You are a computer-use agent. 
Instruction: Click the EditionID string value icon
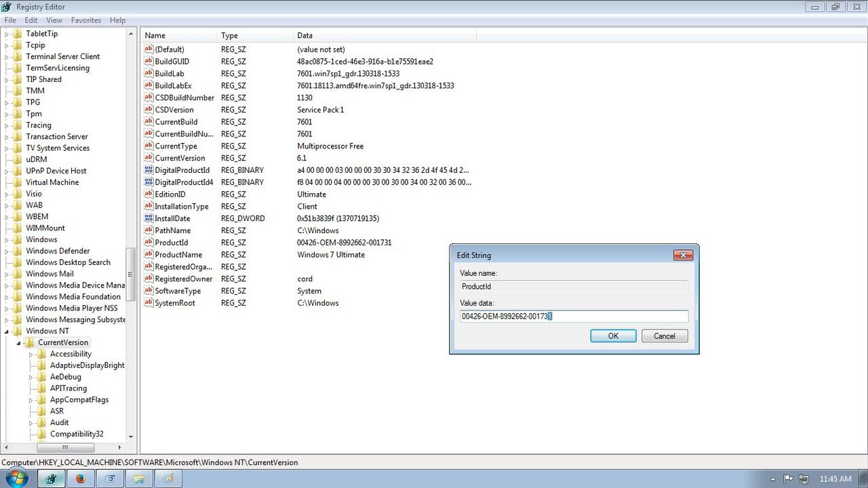point(149,195)
